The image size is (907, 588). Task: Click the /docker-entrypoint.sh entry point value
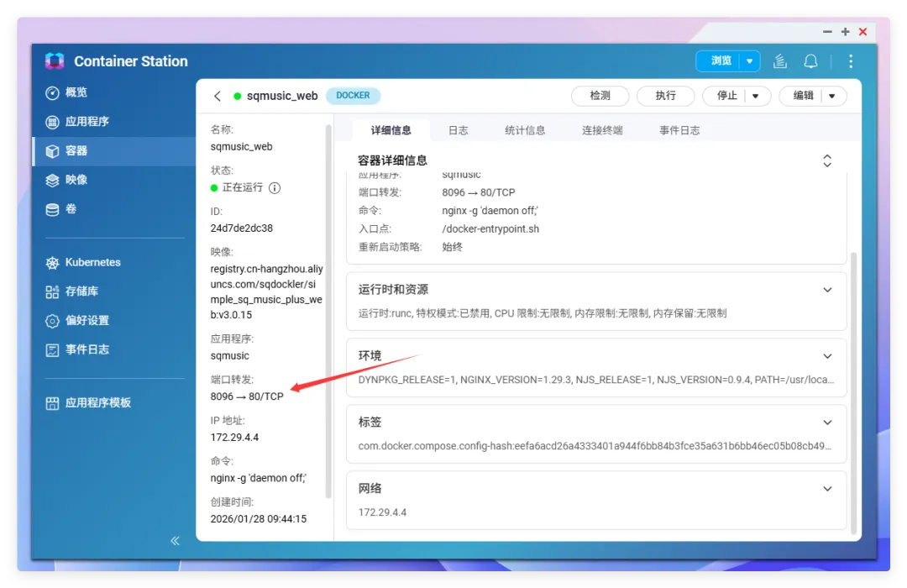click(x=490, y=228)
